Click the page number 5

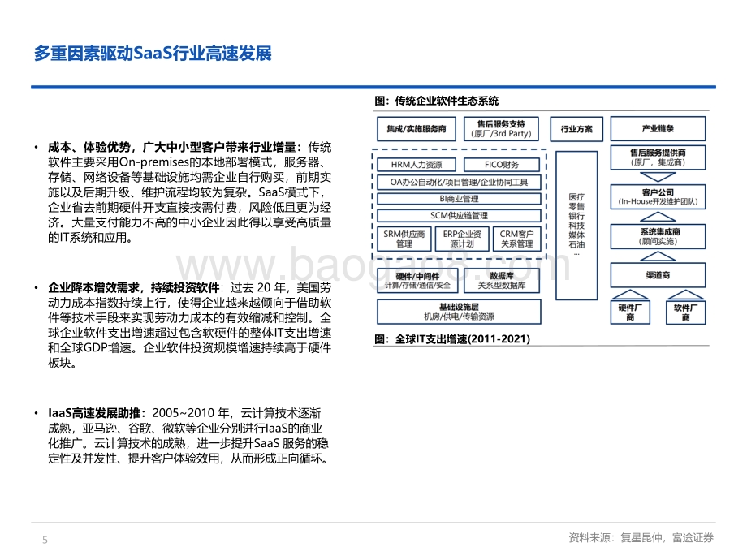point(45,540)
